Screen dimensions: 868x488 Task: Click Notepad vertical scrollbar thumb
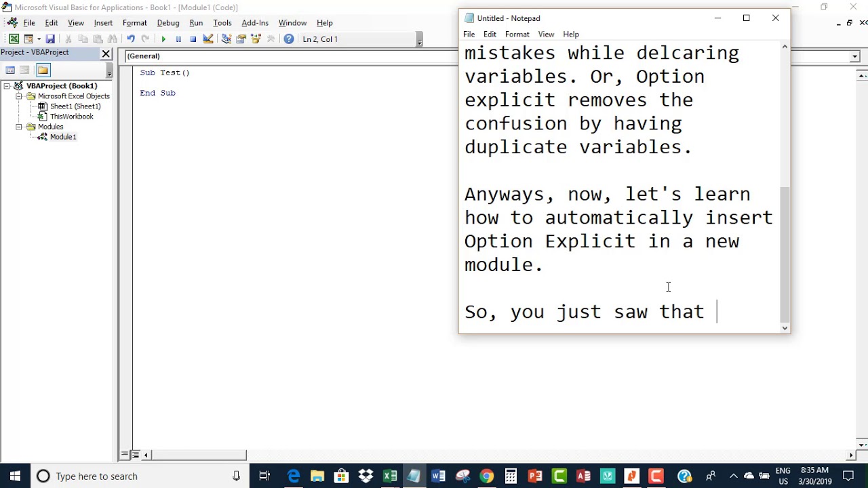785,253
